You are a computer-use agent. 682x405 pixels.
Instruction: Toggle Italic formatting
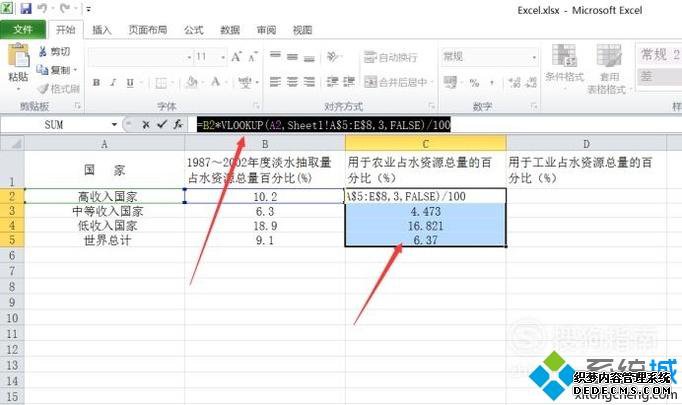click(x=114, y=82)
